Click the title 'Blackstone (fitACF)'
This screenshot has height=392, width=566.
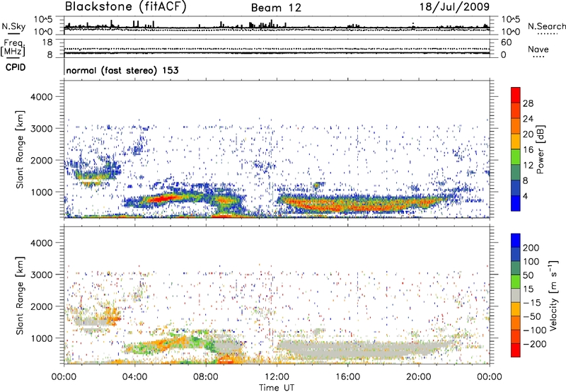[x=126, y=6]
